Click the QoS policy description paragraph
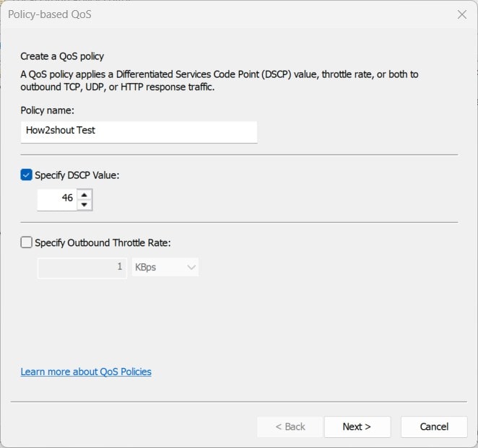 point(217,80)
